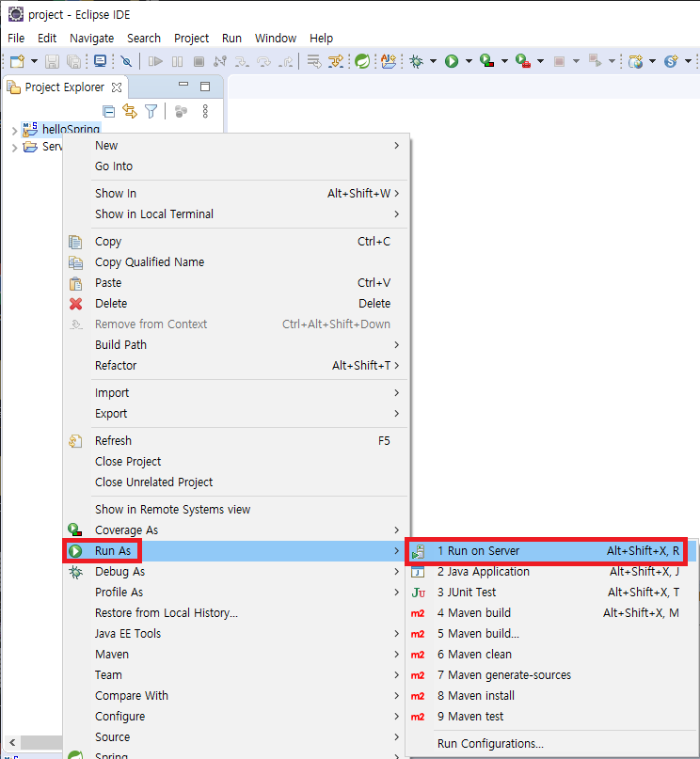Open the Help menu
The width and height of the screenshot is (700, 759).
pos(322,39)
